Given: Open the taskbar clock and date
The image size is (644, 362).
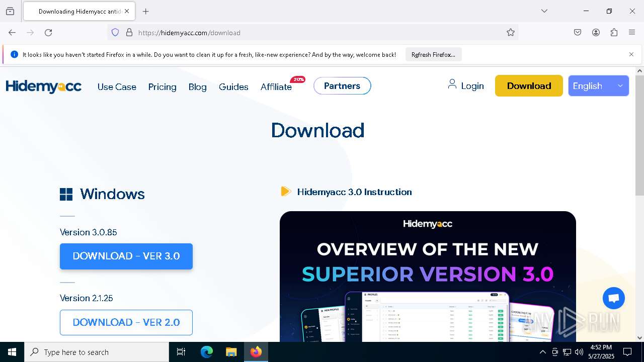Looking at the screenshot, I should point(601,352).
